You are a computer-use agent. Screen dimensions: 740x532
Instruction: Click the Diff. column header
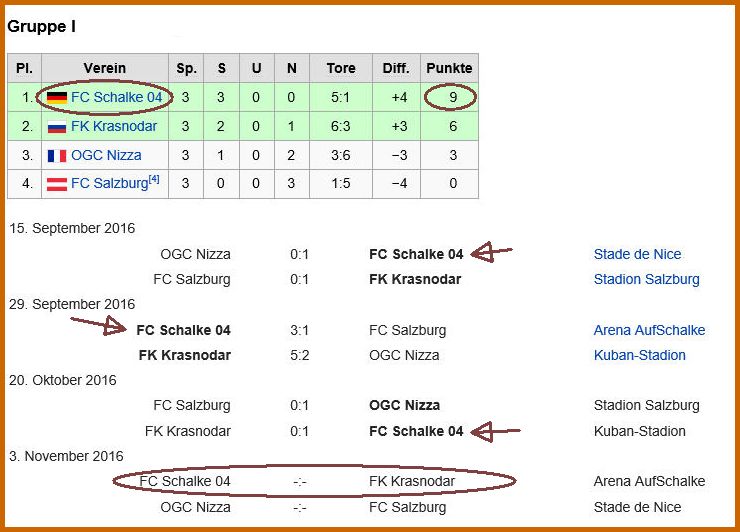pos(396,68)
